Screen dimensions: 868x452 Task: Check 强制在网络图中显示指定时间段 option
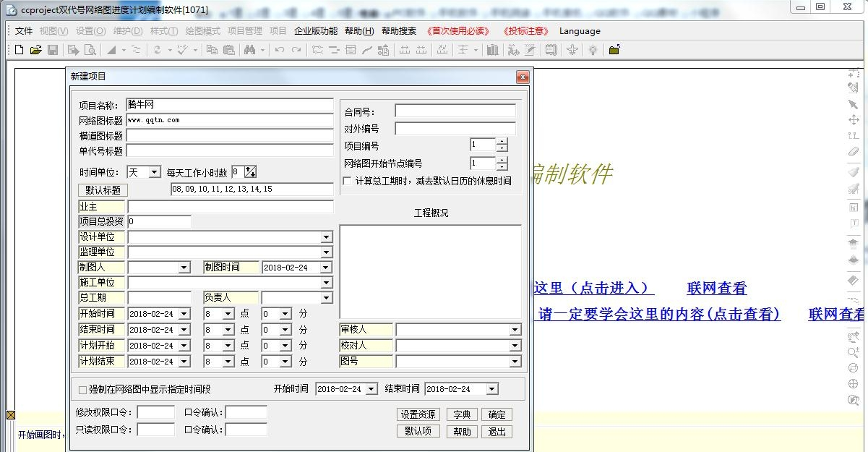pos(82,390)
